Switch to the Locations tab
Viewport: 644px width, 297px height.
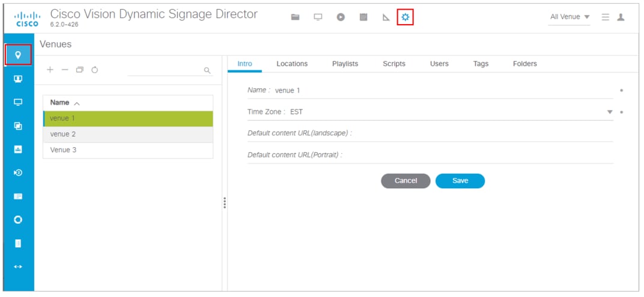(292, 64)
